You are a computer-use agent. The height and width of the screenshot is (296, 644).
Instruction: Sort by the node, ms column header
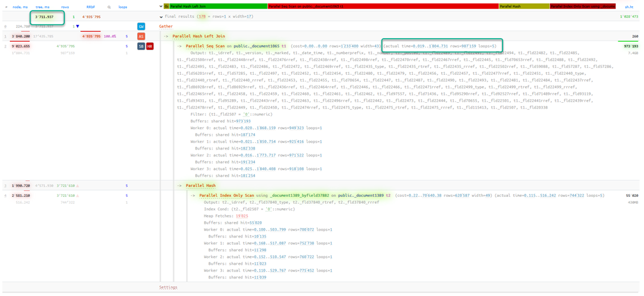(21, 7)
